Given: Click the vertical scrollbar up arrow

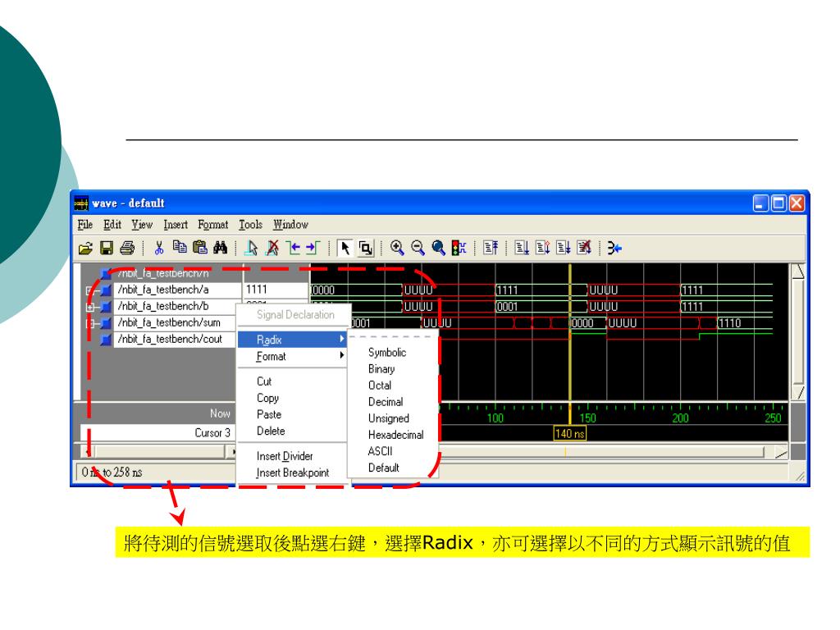Looking at the screenshot, I should [x=797, y=272].
